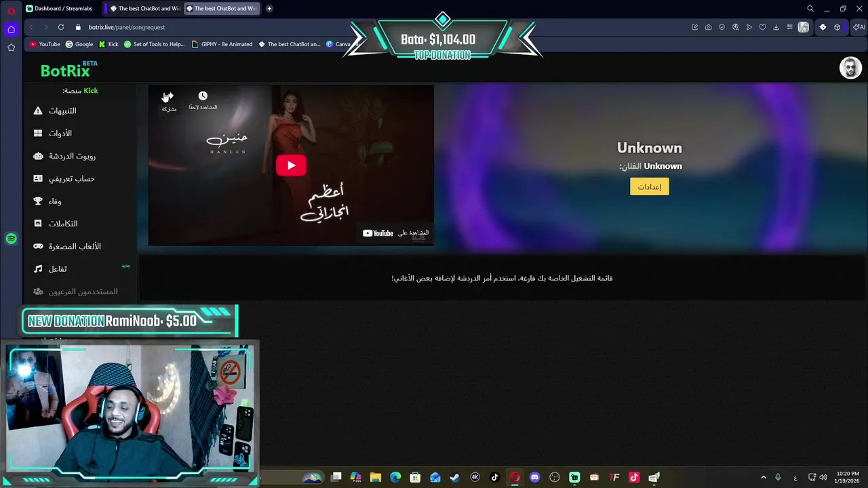868x488 pixels.
Task: Click the heart bookmark icon in address bar
Action: click(762, 27)
